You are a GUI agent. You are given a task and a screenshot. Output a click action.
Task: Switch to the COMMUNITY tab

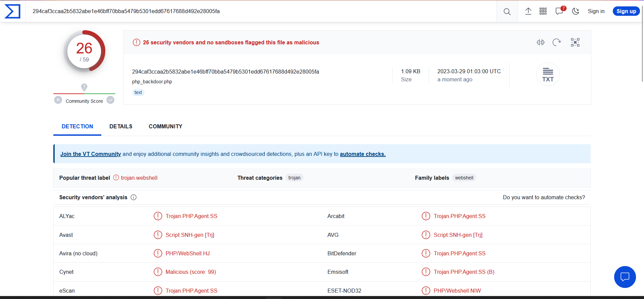[x=165, y=127]
